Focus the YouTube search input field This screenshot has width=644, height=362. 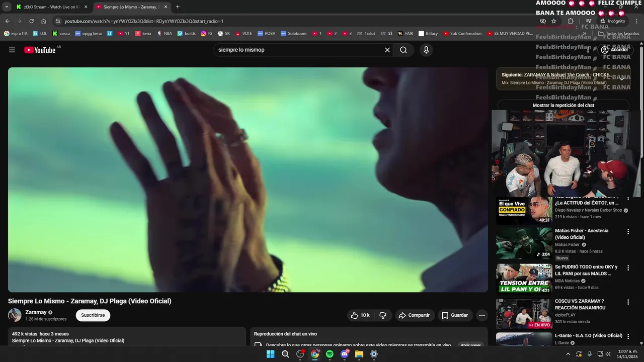(x=299, y=50)
